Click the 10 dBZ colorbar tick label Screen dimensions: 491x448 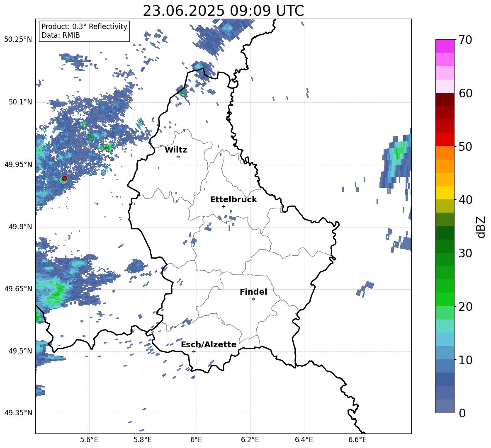coord(465,360)
